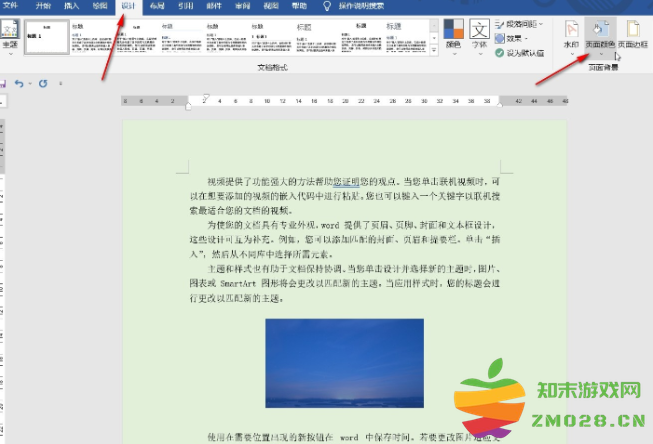653x444 pixels.
Task: Click the Undo arrow icon
Action: pyautogui.click(x=19, y=84)
